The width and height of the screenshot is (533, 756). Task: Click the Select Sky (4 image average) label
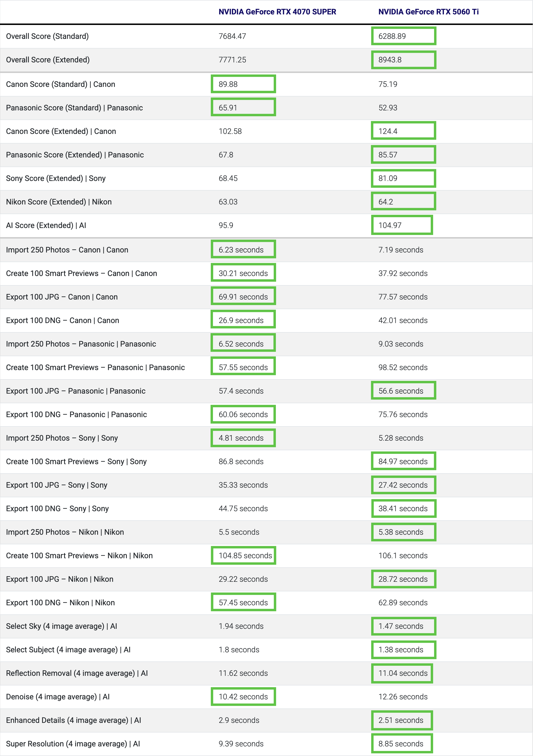click(62, 626)
